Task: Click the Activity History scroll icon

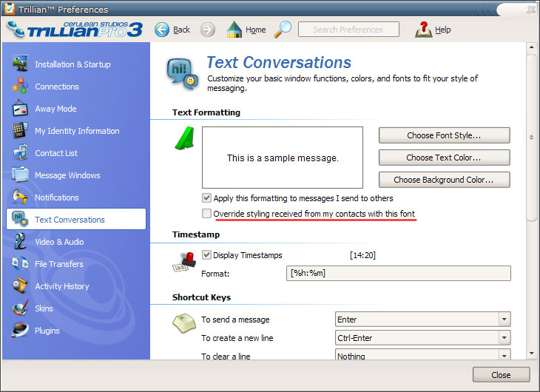Action: point(20,285)
